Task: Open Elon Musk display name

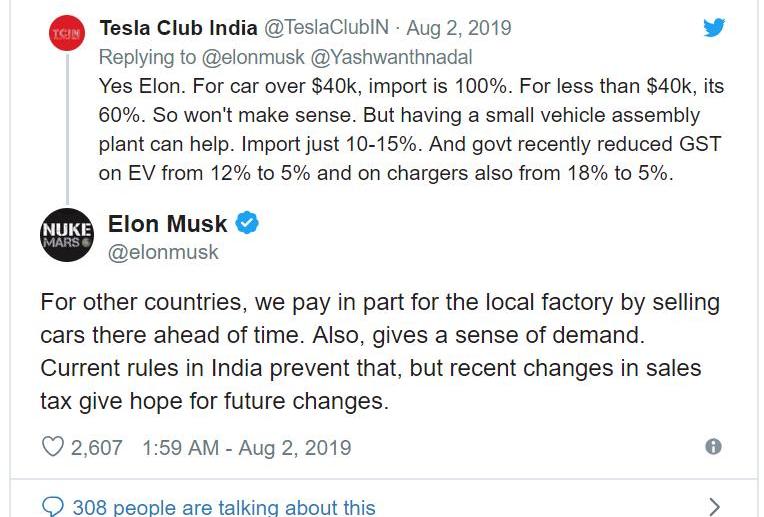Action: pos(168,224)
